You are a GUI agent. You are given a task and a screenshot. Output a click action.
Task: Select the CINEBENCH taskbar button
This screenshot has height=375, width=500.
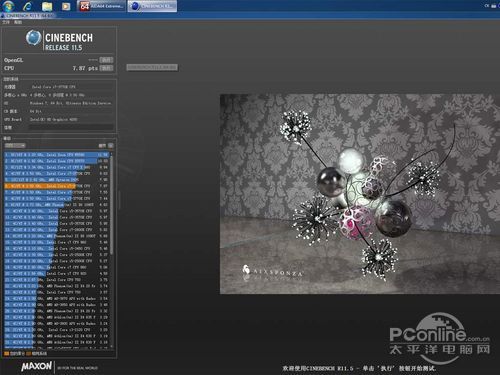pyautogui.click(x=152, y=6)
